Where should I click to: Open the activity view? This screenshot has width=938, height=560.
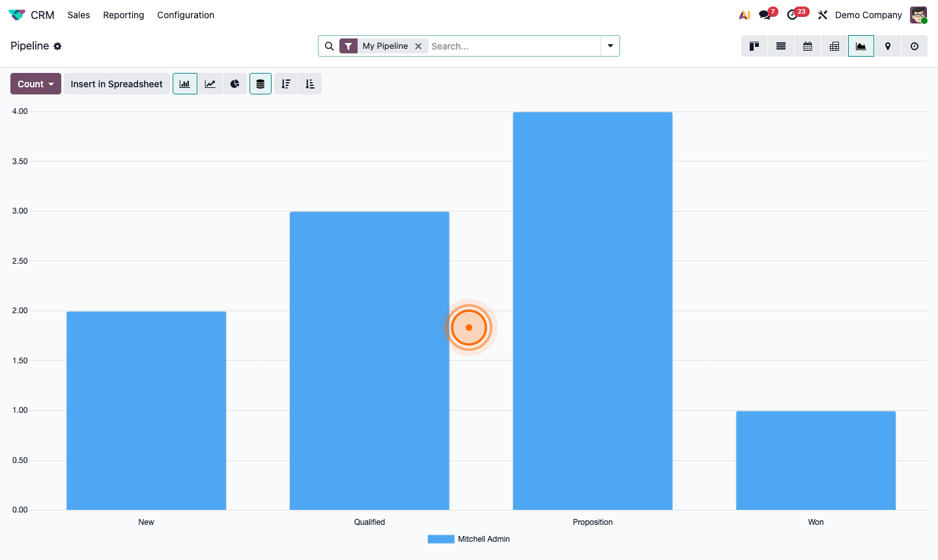coord(914,46)
